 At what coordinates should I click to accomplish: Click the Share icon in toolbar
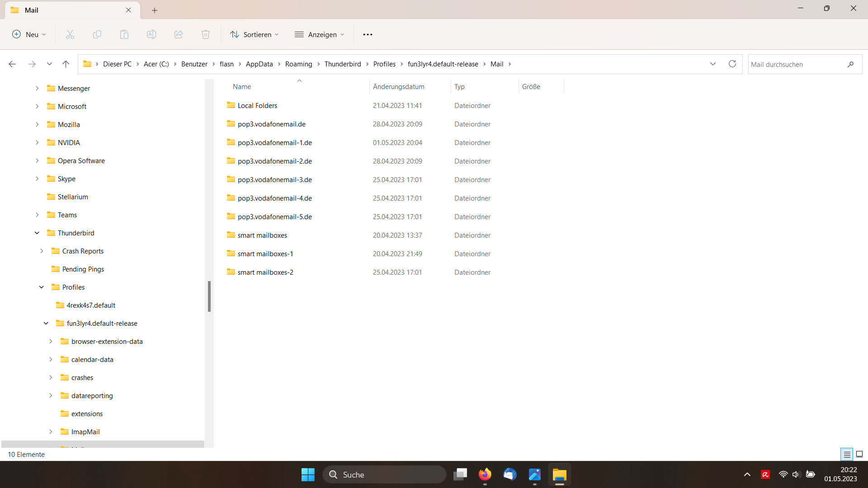pyautogui.click(x=179, y=34)
